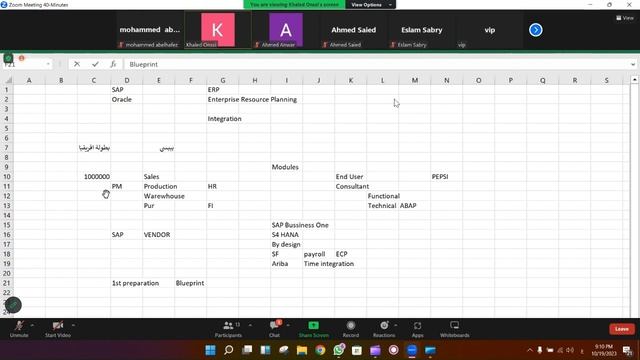Expand the audio options arrow beside Unmute
Screen dimensions: 640x360
tap(32, 325)
